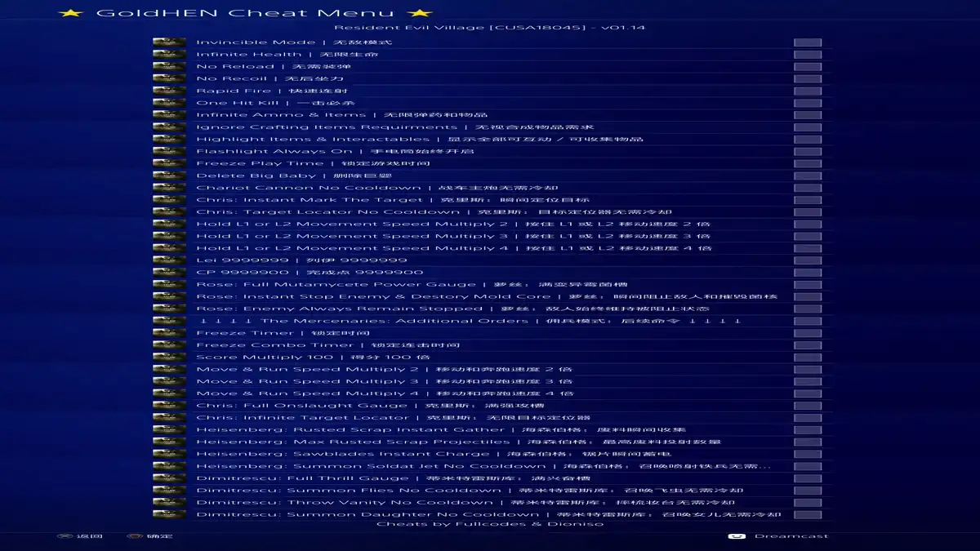Click the Dreamcast label at bottom right
Screen dimensions: 980x551
tap(791, 536)
